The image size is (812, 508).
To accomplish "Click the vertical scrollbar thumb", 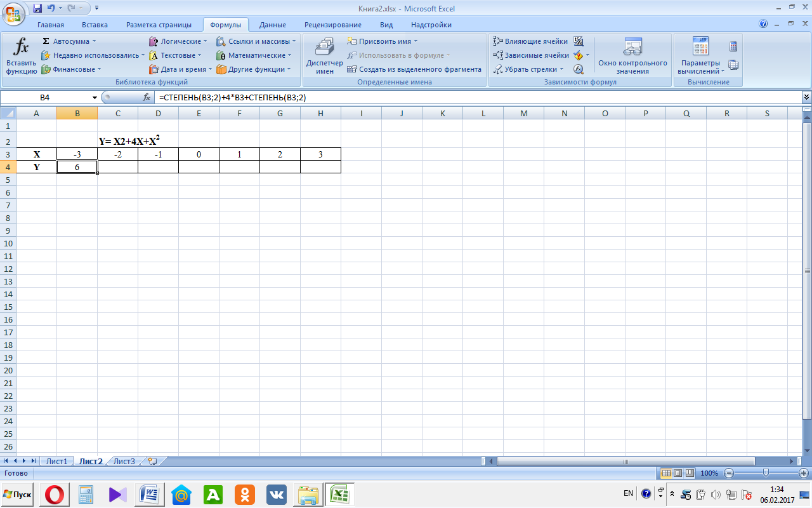I will (x=807, y=270).
